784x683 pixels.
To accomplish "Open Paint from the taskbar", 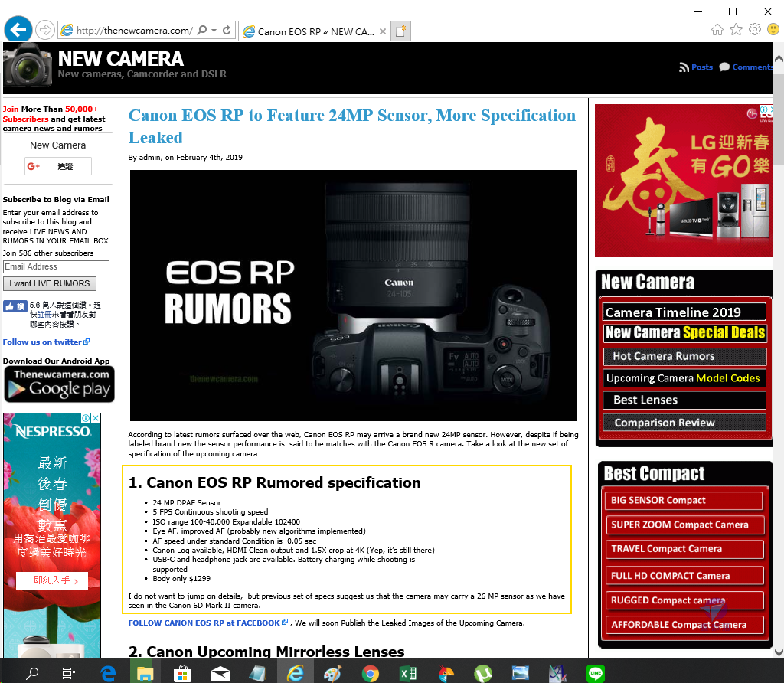I will click(332, 673).
